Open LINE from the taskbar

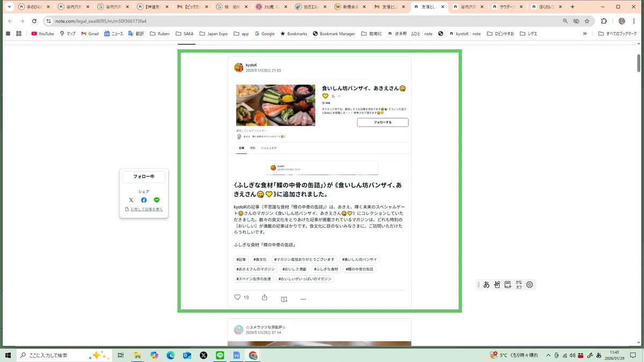coord(219,355)
